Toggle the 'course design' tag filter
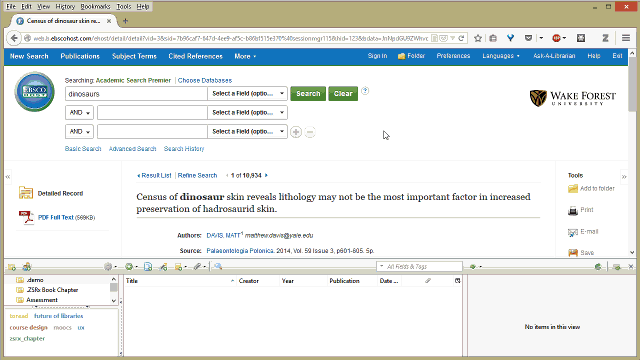 point(29,327)
